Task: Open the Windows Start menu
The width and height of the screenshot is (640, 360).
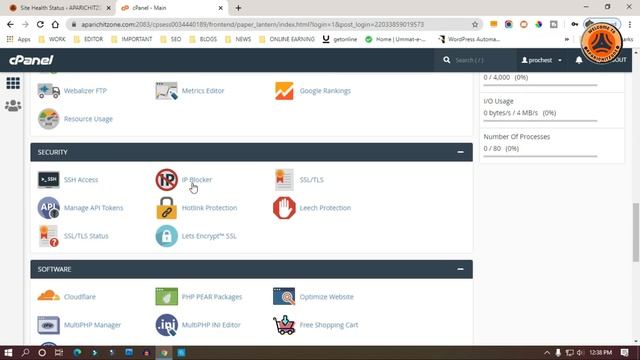Action: [x=8, y=352]
